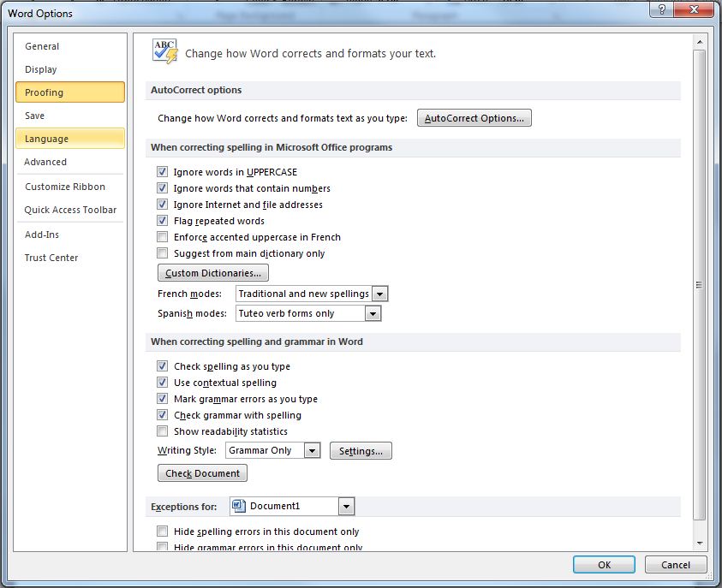
Task: Open the Writing Style dropdown
Action: point(311,450)
